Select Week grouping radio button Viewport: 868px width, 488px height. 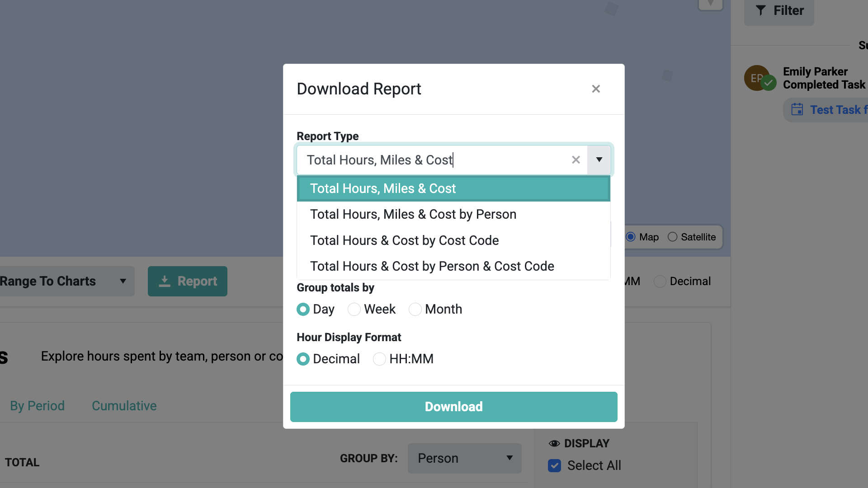coord(354,309)
